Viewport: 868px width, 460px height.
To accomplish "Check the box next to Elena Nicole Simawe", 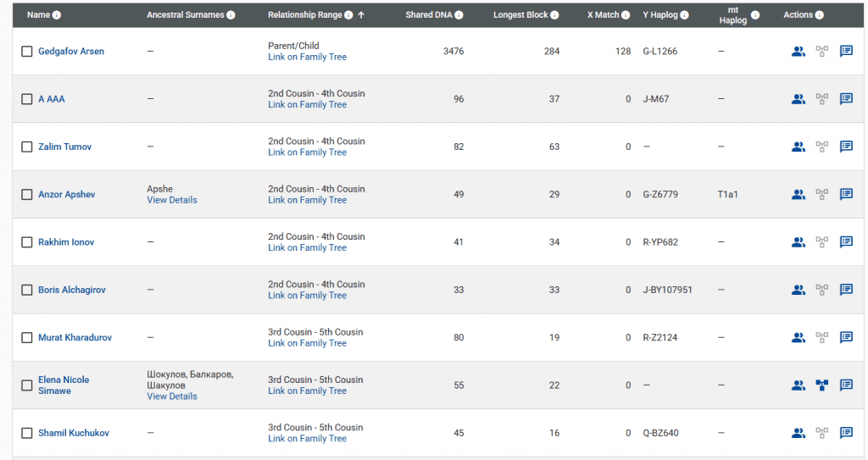I will click(27, 385).
